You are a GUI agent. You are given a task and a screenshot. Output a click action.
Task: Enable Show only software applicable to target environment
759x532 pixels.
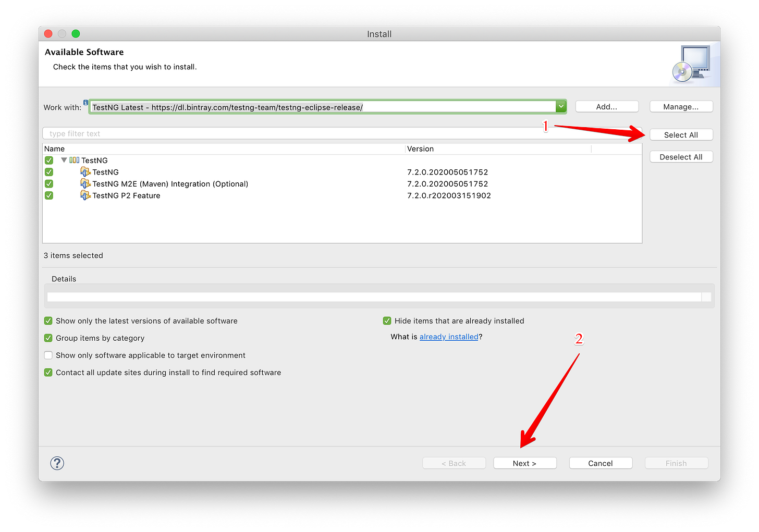48,355
